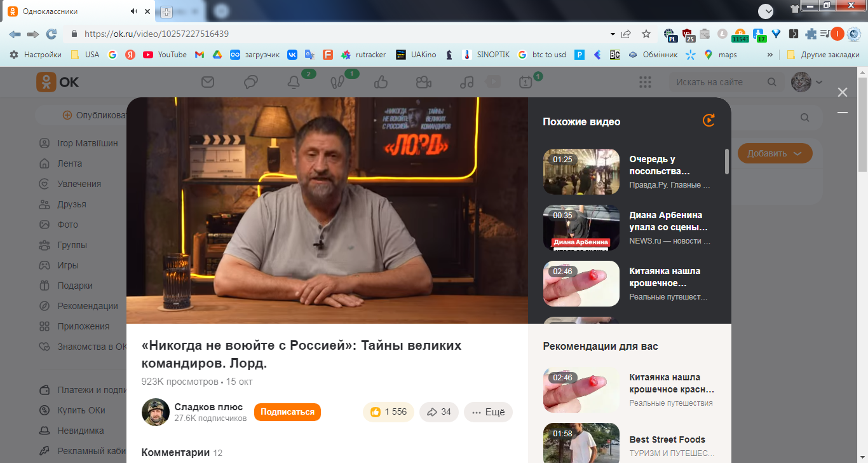Viewport: 868px width, 463px height.
Task: Minimize the video overlay player
Action: (843, 113)
